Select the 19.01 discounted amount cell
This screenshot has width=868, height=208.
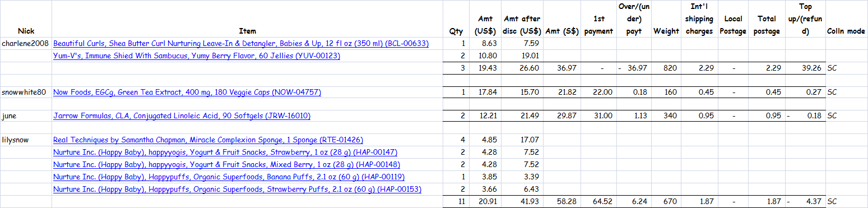pos(522,56)
